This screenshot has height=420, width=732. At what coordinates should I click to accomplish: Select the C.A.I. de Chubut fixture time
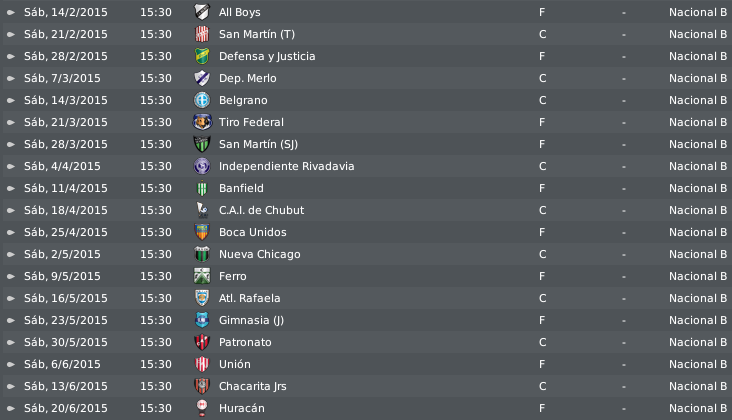156,210
